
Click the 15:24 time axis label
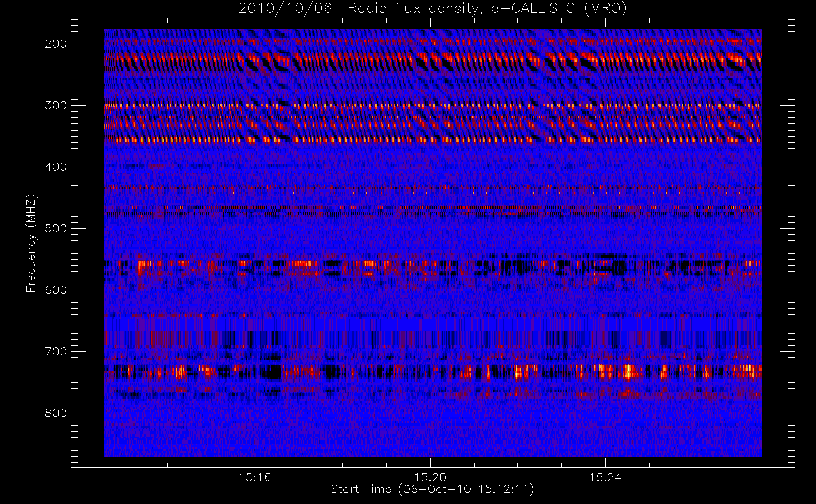point(605,477)
